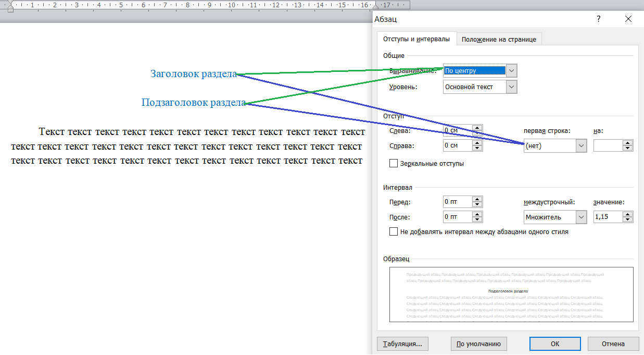This screenshot has height=355, width=644.
Task: Click the help question mark in dialog title
Action: [598, 19]
